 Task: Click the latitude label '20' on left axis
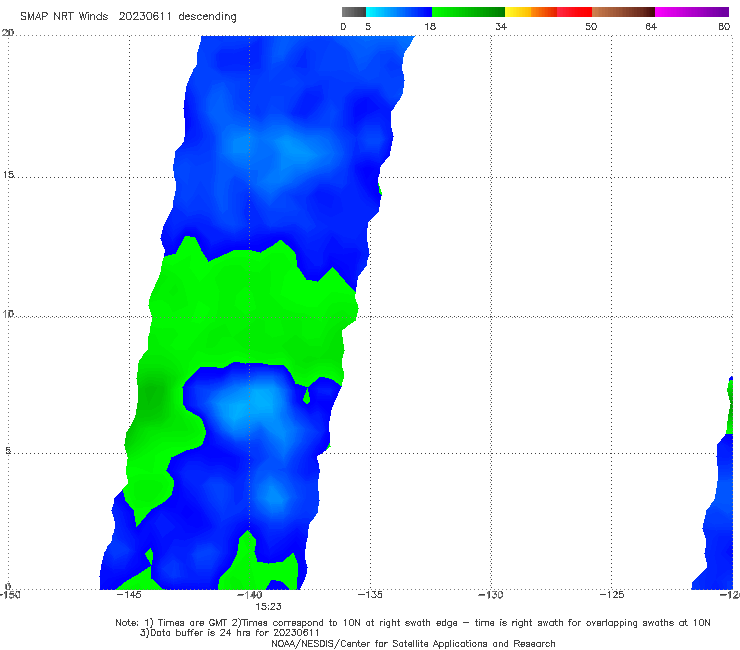(x=8, y=33)
